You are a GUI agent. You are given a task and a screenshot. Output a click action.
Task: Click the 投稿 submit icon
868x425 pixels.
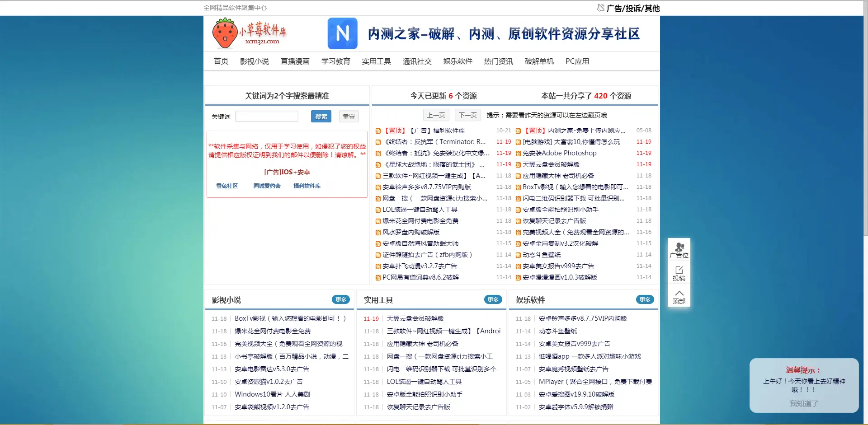(679, 273)
